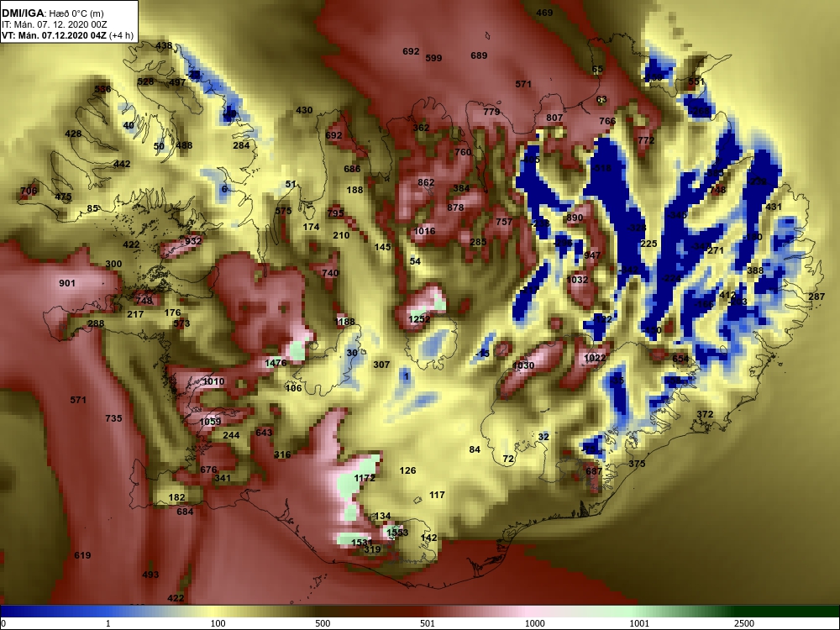
Task: Click the map value 599
Action: (x=433, y=58)
